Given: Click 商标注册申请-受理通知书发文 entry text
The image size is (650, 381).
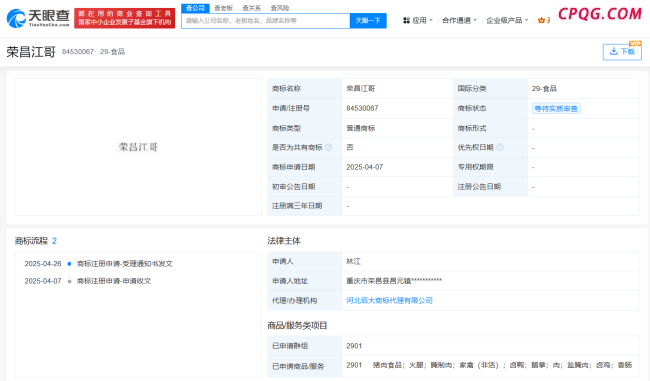Looking at the screenshot, I should tap(125, 264).
